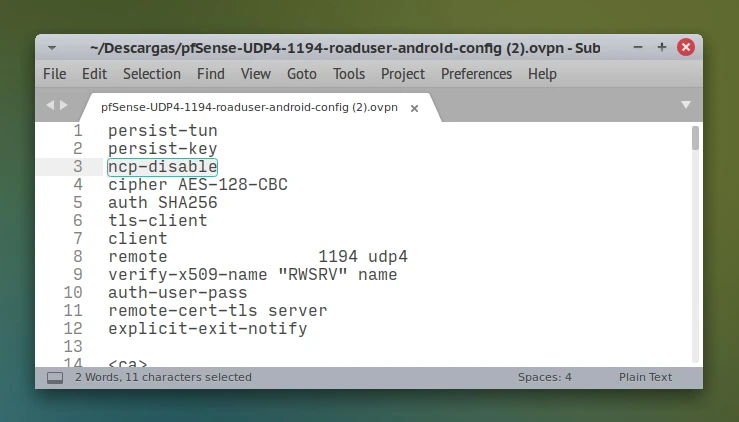Toggle the side bar panel icon
Viewport: 739px width, 422px height.
click(55, 377)
